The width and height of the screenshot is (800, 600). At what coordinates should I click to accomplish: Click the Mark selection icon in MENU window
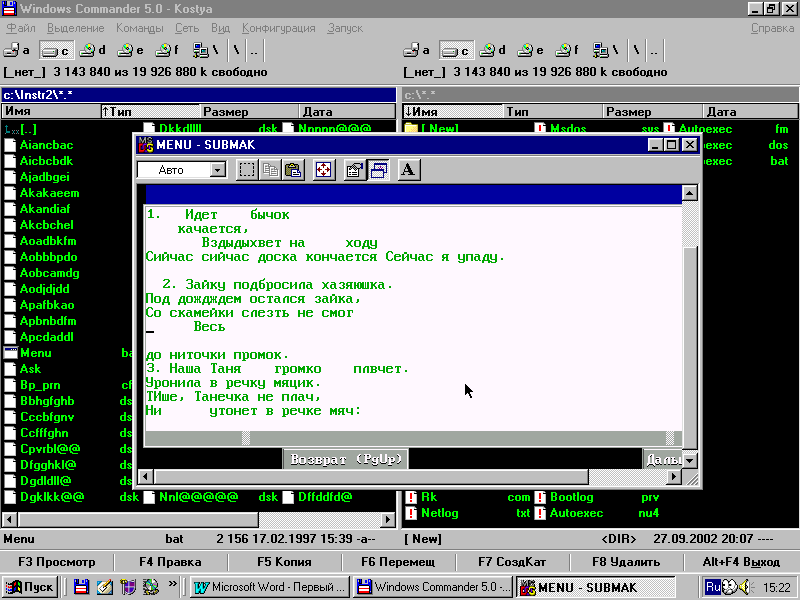[x=247, y=170]
